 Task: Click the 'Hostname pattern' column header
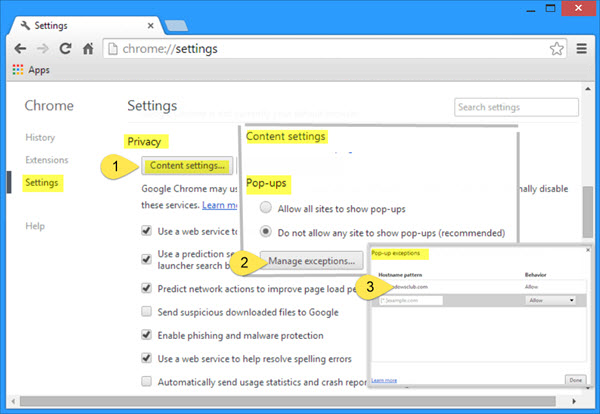coord(400,275)
